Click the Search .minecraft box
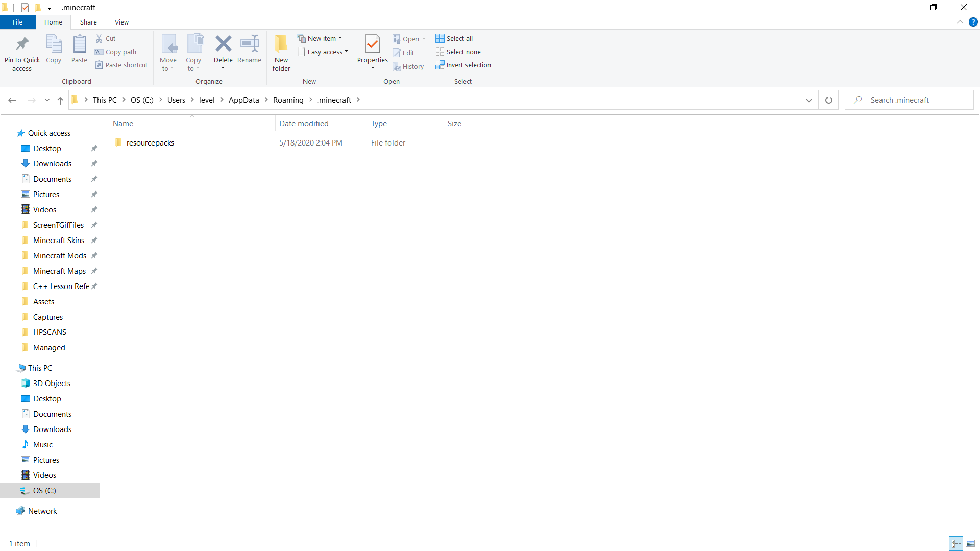This screenshot has height=551, width=980. [910, 100]
